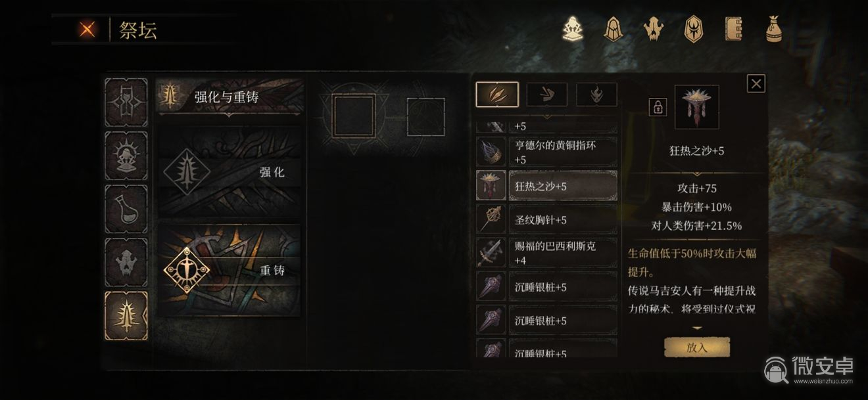This screenshot has height=400, width=868.
Task: Click the altar figure icon in top bar
Action: coord(573,29)
